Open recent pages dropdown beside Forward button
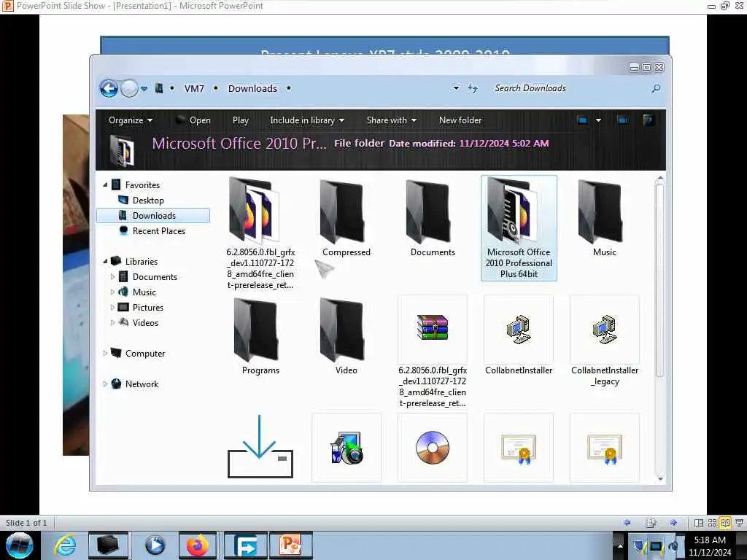Viewport: 747px width, 560px height. [144, 88]
